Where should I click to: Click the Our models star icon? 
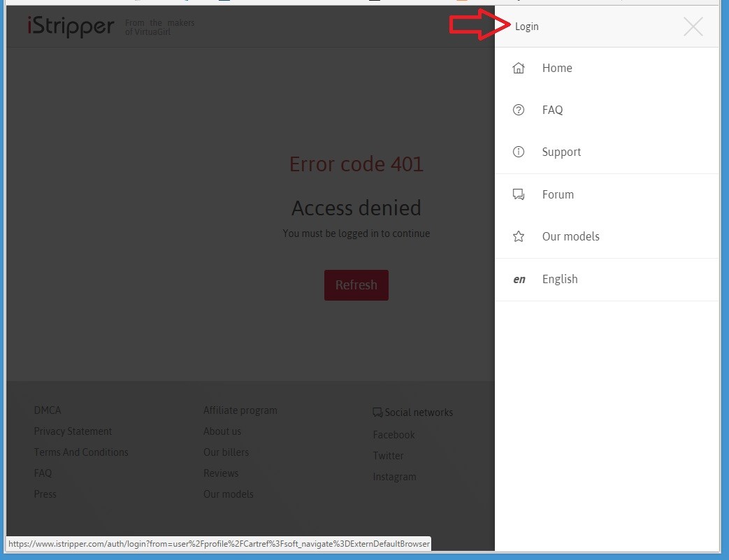[519, 236]
